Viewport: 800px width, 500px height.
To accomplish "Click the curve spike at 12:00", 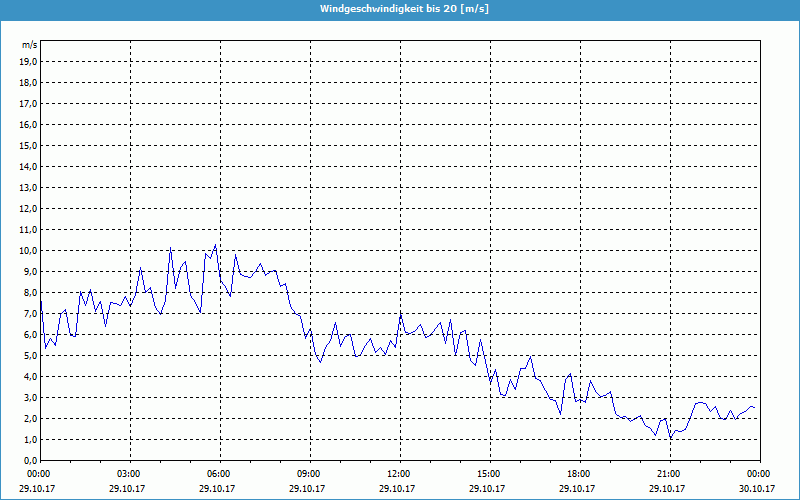I will click(x=400, y=312).
